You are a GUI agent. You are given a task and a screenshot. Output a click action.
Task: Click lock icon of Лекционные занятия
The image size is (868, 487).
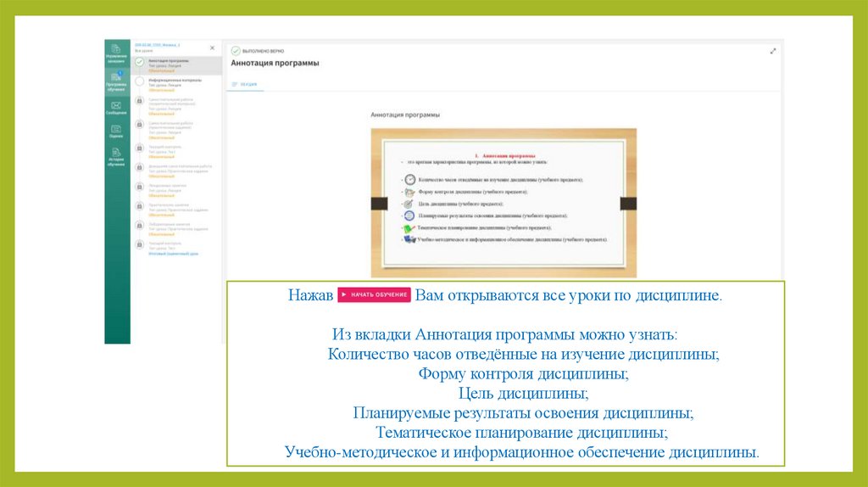coord(140,187)
